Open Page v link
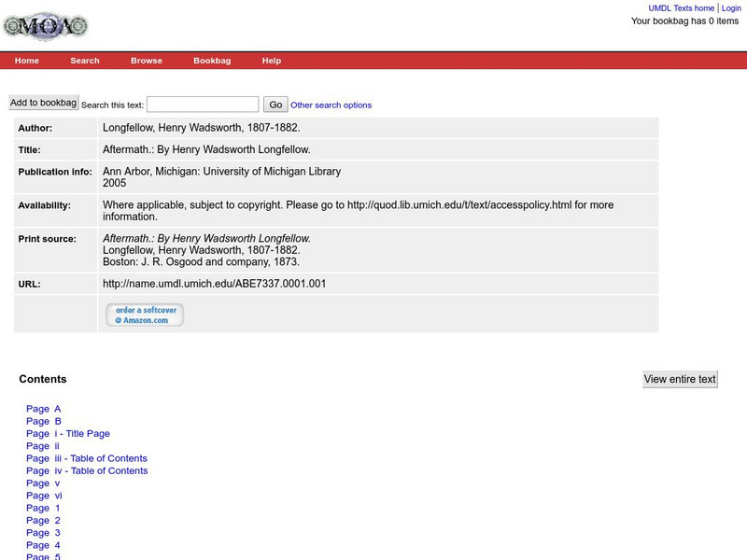Viewport: 747px width, 560px height. (43, 483)
